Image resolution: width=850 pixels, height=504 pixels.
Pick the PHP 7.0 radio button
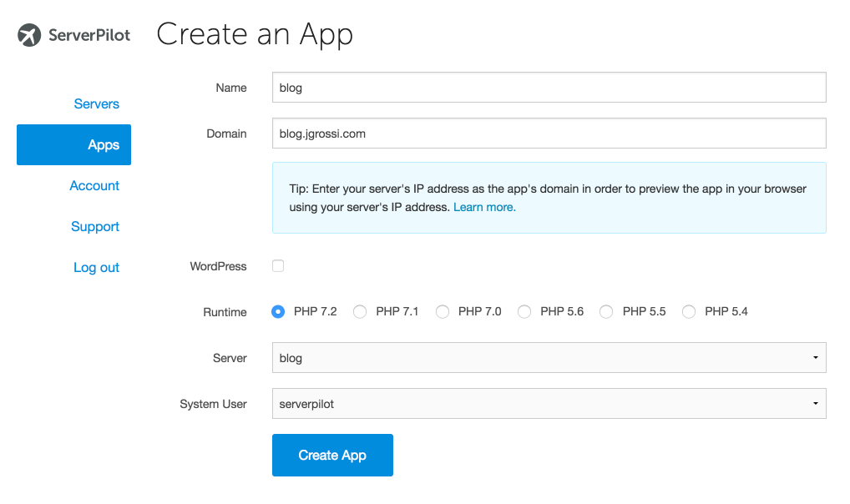(443, 311)
